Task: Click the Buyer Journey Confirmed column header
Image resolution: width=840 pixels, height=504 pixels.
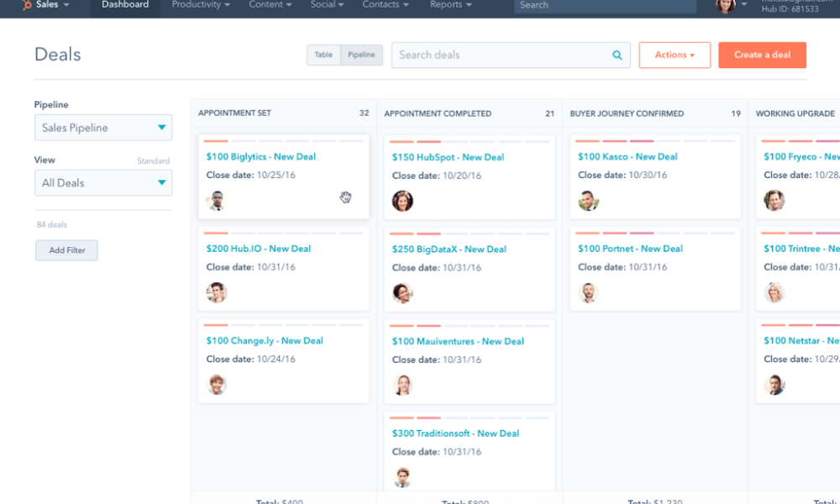Action: pos(627,113)
